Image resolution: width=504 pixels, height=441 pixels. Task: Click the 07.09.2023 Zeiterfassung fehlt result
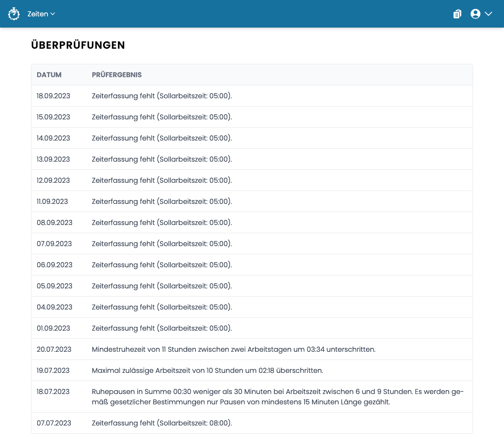(x=162, y=244)
